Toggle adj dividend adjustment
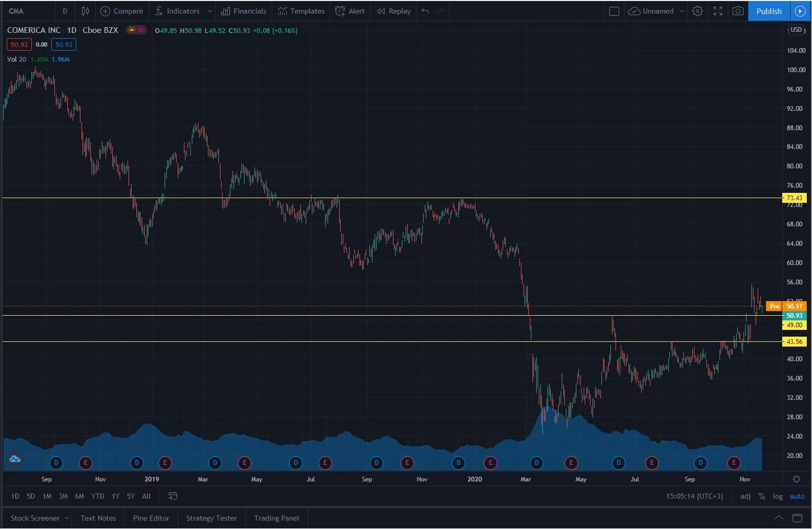 click(x=746, y=496)
